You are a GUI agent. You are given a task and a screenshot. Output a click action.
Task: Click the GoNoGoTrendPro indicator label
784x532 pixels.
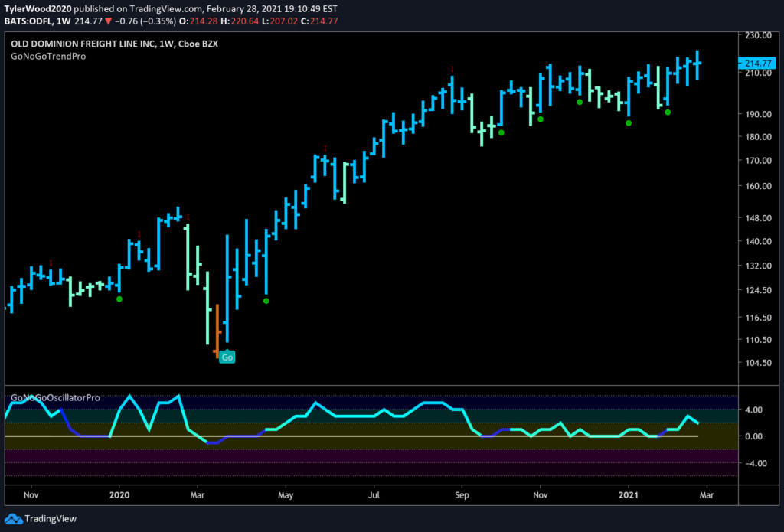(x=48, y=57)
